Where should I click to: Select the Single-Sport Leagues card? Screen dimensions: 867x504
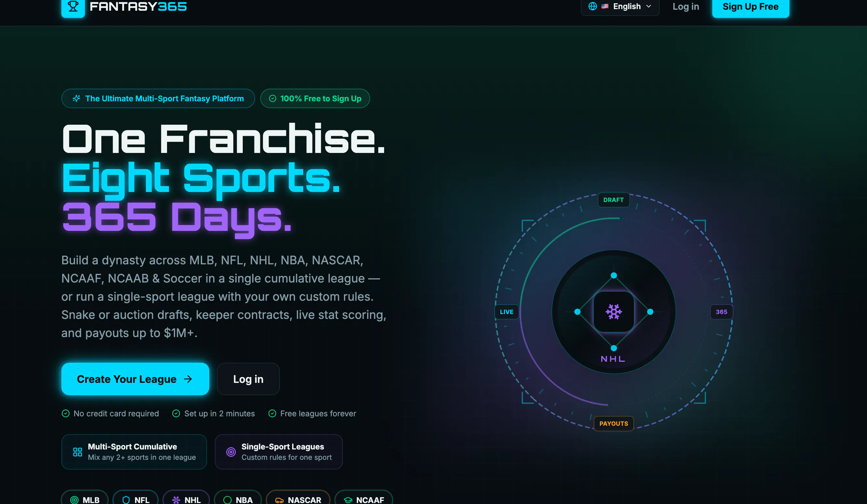(279, 452)
